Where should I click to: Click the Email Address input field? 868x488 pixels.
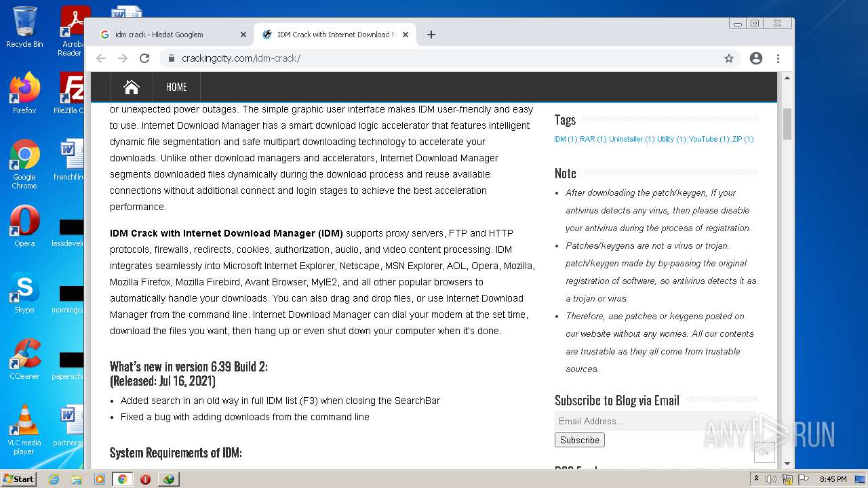coord(654,421)
